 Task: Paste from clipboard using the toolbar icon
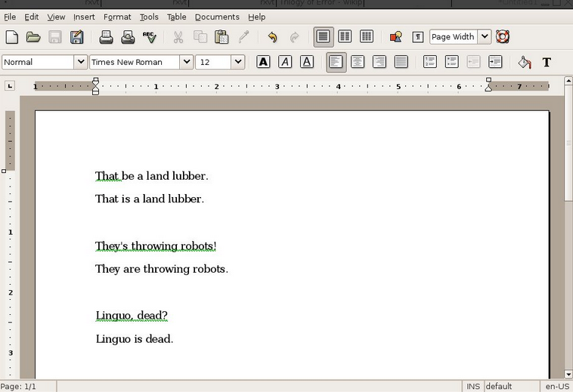coord(221,37)
